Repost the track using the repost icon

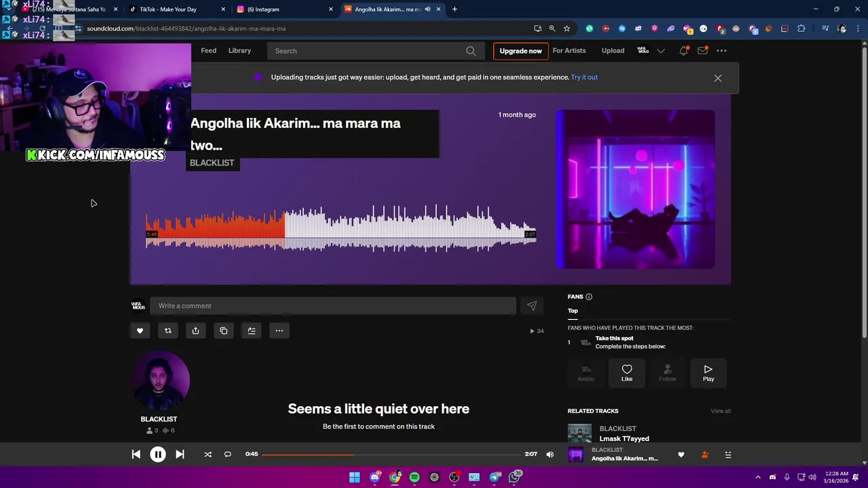point(167,331)
